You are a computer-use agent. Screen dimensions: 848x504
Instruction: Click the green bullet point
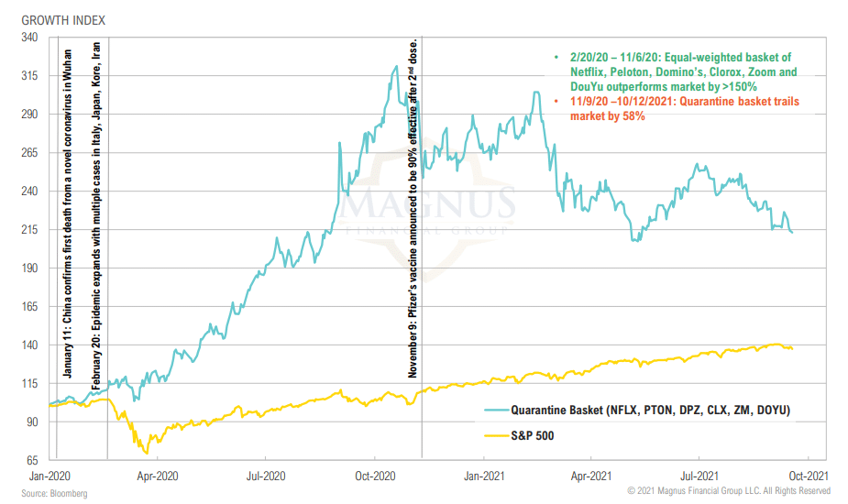[x=556, y=57]
